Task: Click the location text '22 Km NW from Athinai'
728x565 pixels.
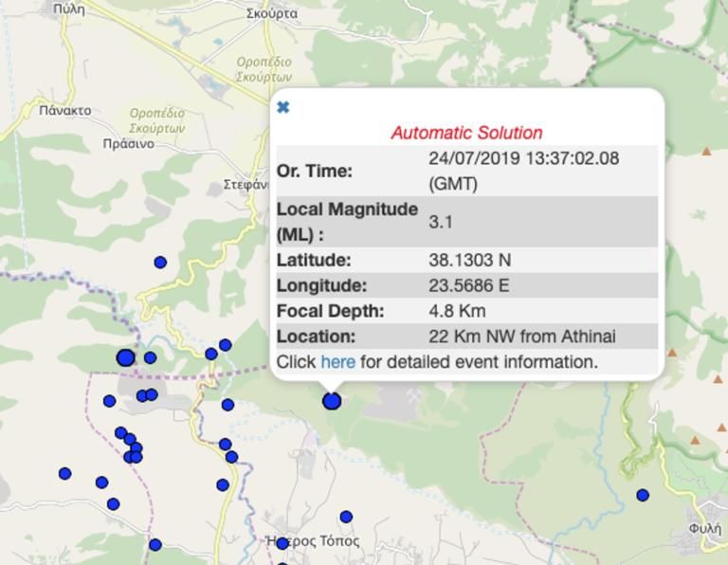Action: point(521,337)
